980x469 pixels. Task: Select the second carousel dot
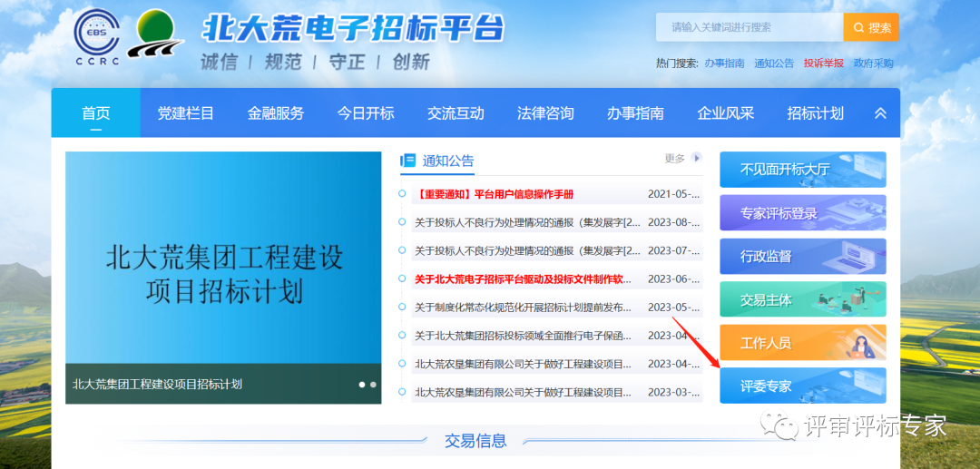pos(373,385)
